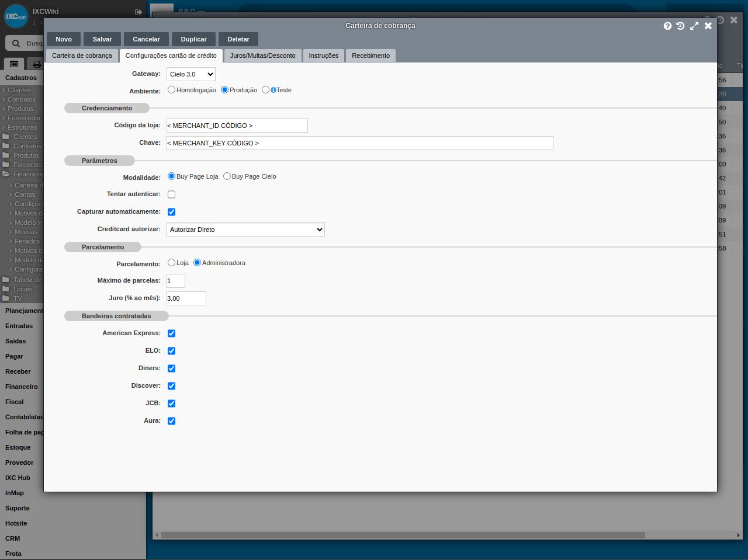This screenshot has width=748, height=560.
Task: Toggle the Aura checkbox
Action: [x=171, y=421]
